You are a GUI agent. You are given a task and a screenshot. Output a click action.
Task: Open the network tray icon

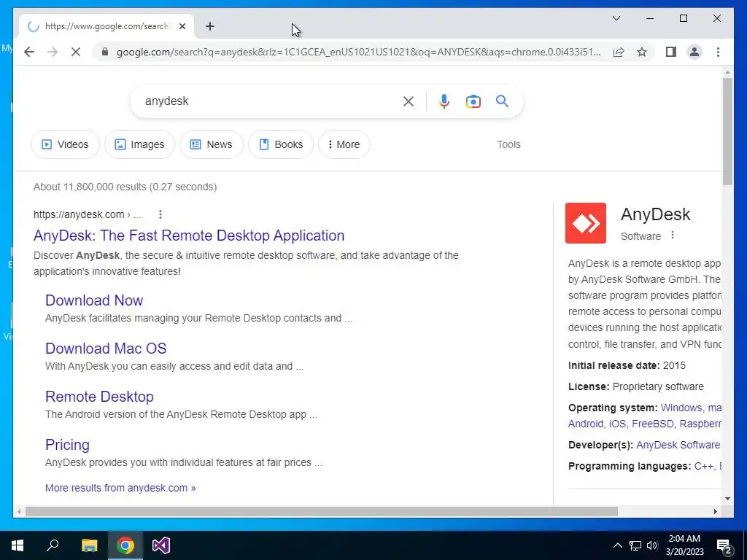(x=635, y=545)
